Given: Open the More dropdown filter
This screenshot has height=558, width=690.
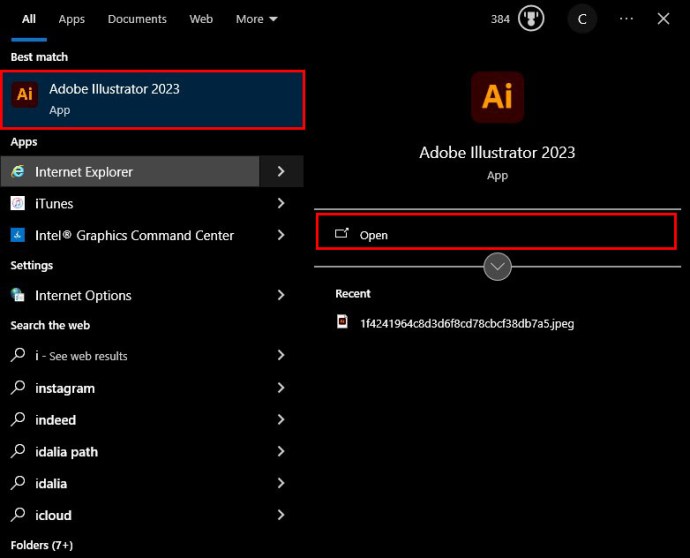Looking at the screenshot, I should pos(256,19).
